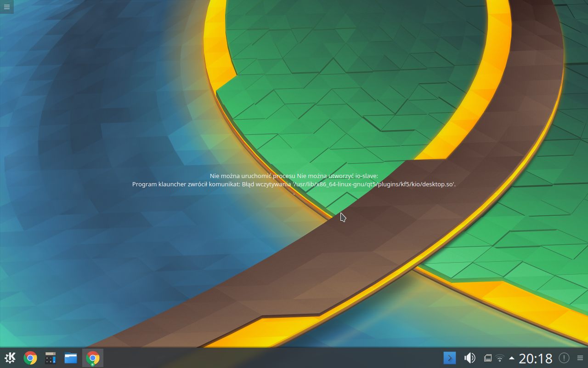
Task: Open the Wi-Fi network applet
Action: coord(500,358)
